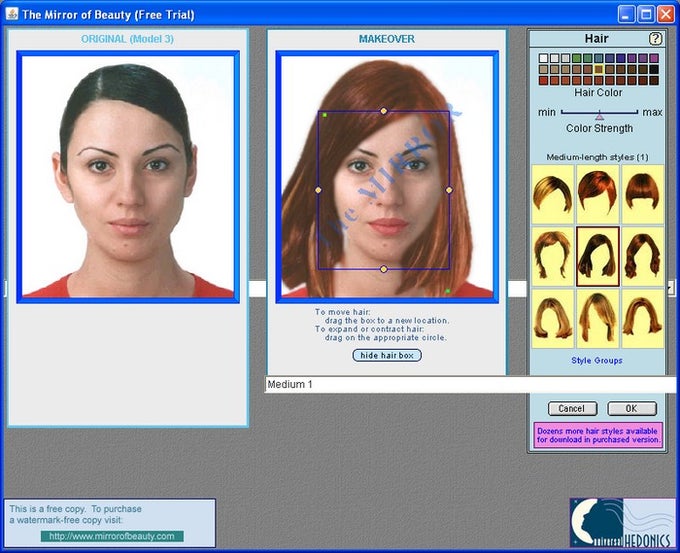Viewport: 680px width, 553px height.
Task: Choose the teal blue hair color swatch
Action: (x=598, y=58)
